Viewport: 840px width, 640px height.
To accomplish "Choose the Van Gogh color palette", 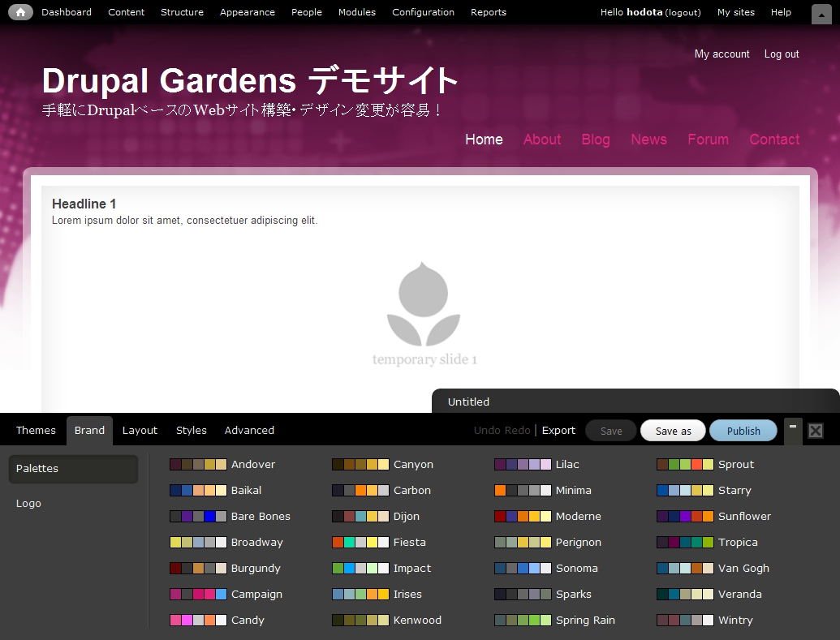I will tap(713, 569).
